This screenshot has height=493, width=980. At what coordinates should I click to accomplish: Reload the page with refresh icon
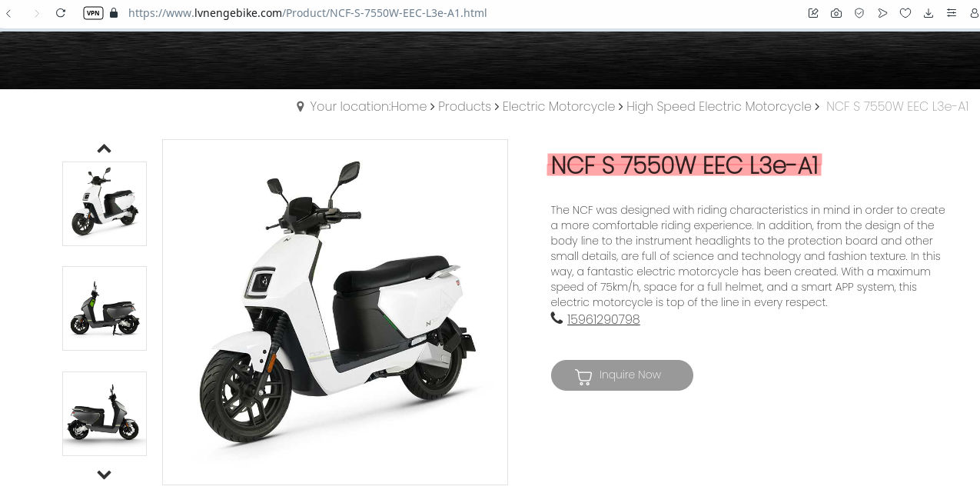(61, 13)
